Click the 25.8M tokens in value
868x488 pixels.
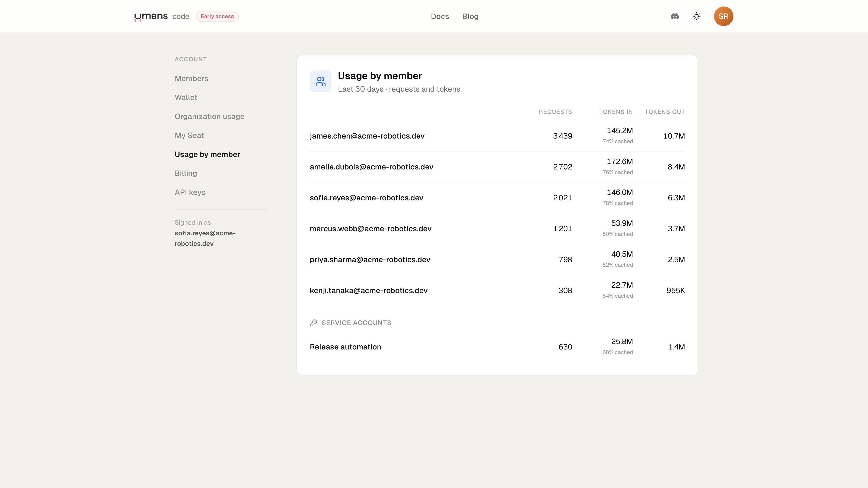[x=622, y=342]
